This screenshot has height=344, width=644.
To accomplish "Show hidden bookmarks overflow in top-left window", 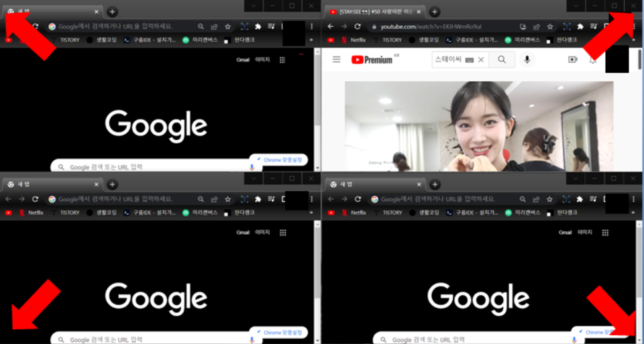I will [311, 40].
